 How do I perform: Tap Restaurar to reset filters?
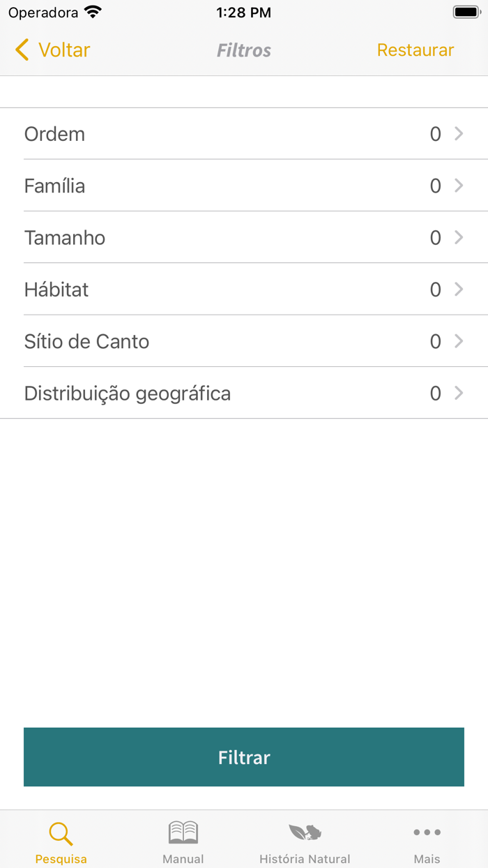415,50
